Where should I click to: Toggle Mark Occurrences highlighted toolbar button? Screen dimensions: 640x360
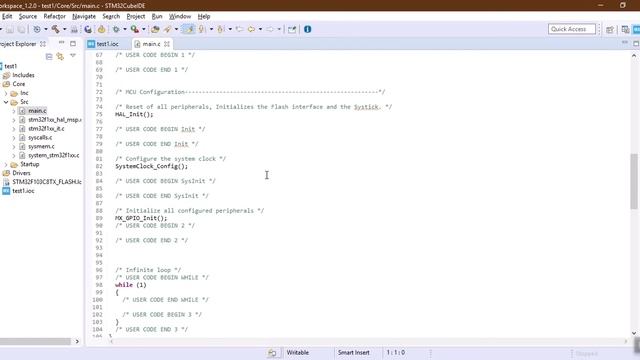click(x=188, y=29)
